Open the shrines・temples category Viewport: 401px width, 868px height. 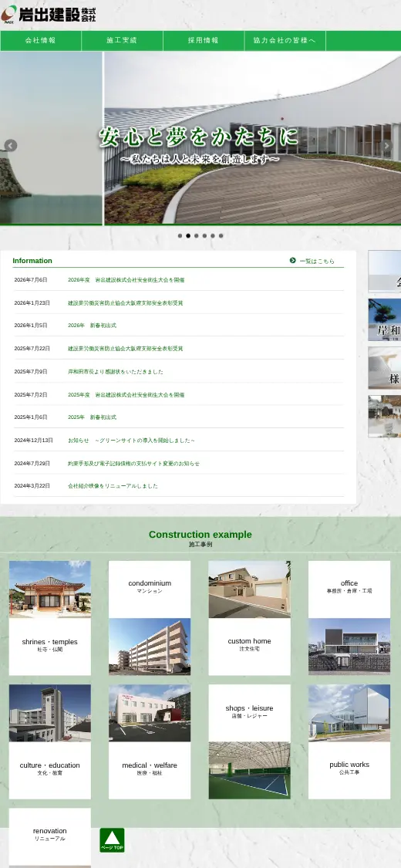50,646
